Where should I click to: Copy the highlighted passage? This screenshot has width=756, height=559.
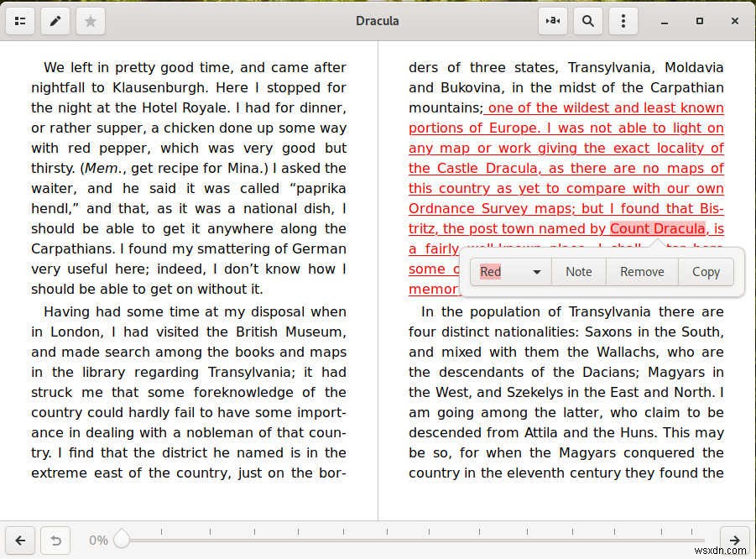(x=706, y=271)
